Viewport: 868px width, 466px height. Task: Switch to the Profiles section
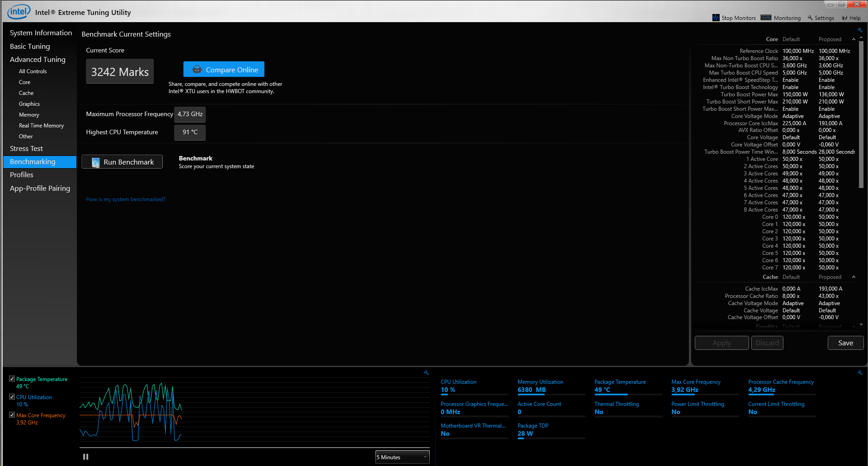(22, 175)
